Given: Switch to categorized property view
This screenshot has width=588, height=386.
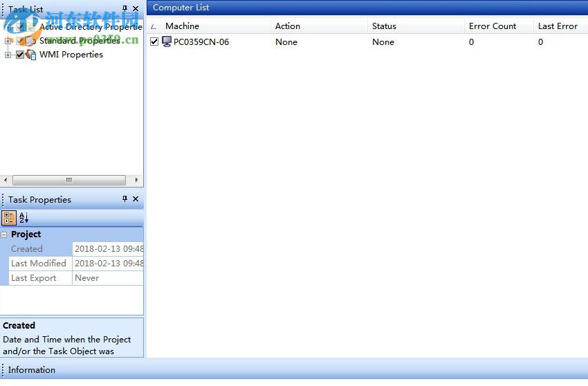Looking at the screenshot, I should coord(8,218).
